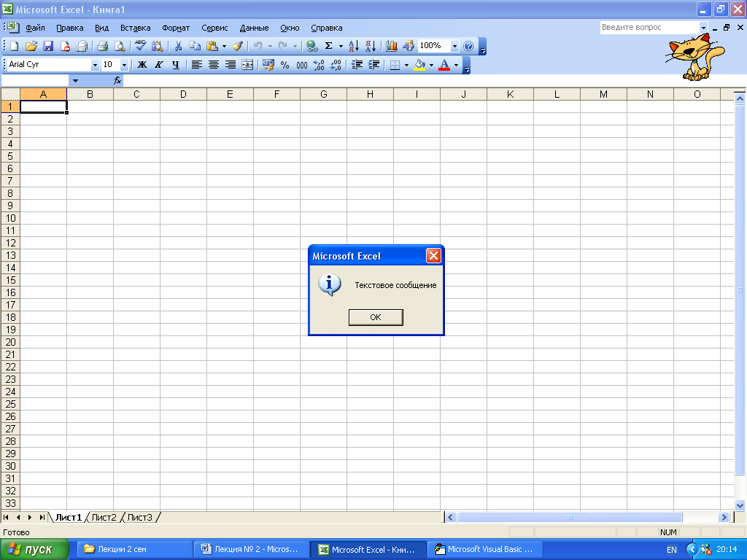747x560 pixels.
Task: Cut selection with scissors icon
Action: [178, 46]
